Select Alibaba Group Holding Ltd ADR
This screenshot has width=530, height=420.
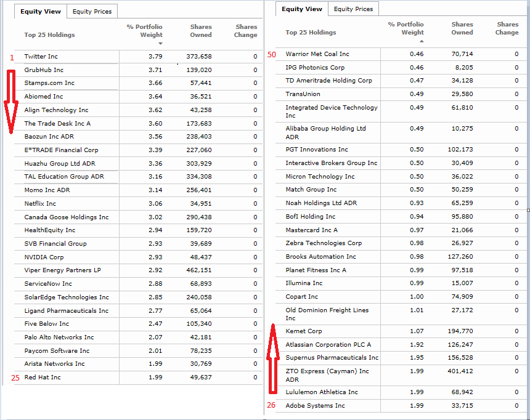325,132
